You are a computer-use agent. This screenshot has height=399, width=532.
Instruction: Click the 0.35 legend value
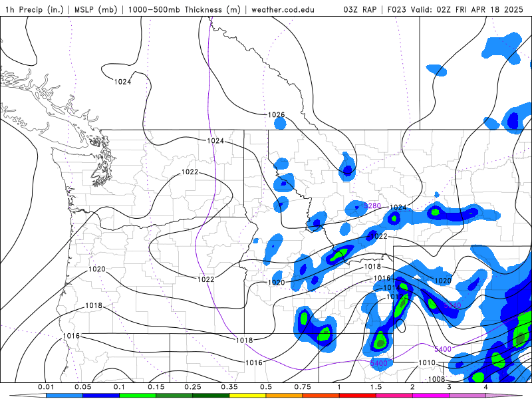coord(229,387)
